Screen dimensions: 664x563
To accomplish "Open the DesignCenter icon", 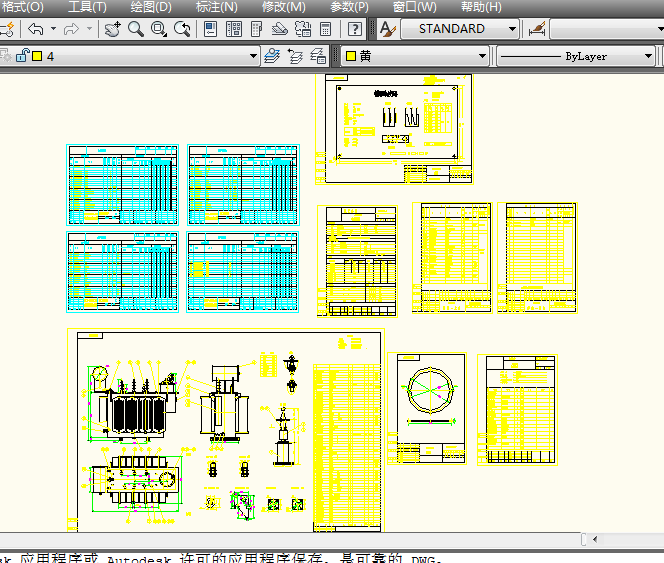I will click(234, 29).
